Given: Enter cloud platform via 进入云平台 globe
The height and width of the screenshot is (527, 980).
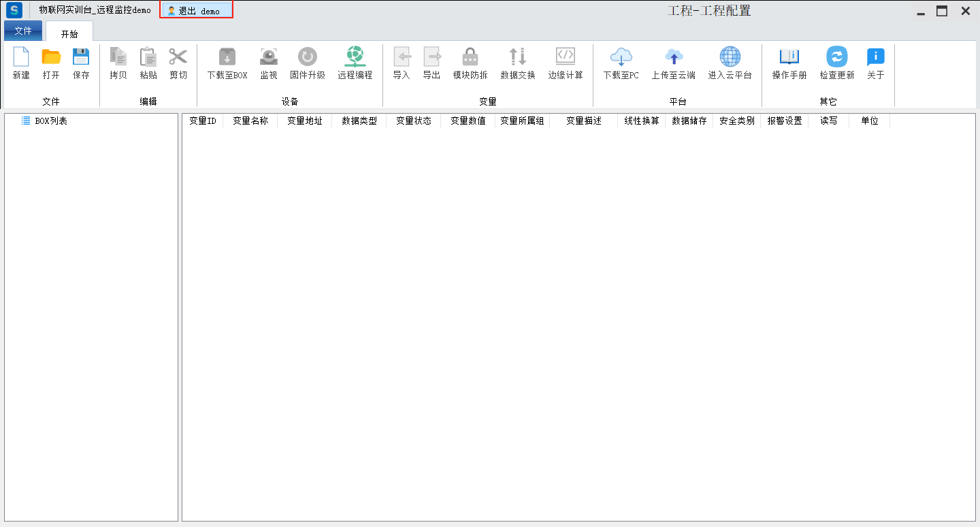Looking at the screenshot, I should [730, 57].
